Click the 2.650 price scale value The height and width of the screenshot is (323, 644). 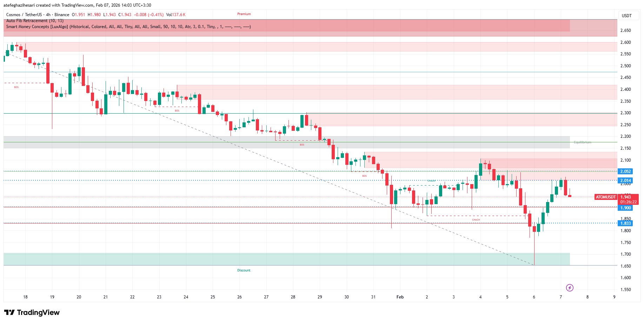pyautogui.click(x=625, y=31)
